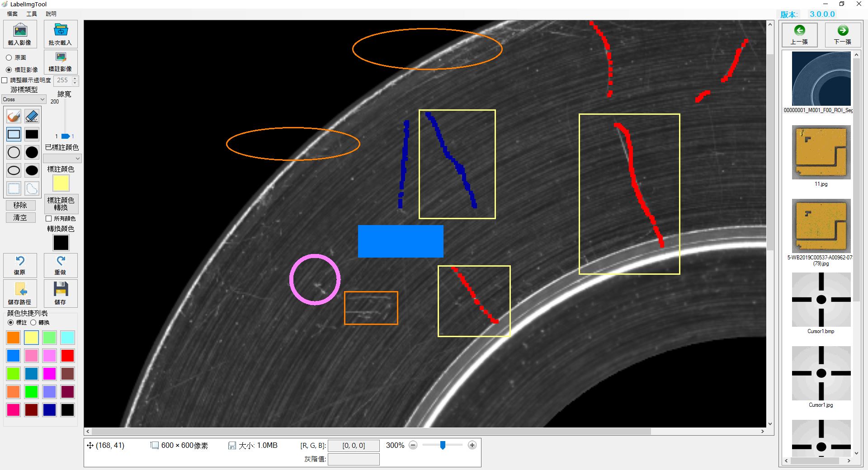This screenshot has height=470, width=868.
Task: Click the yellow 標註顏色 annotation color swatch
Action: coord(61,183)
